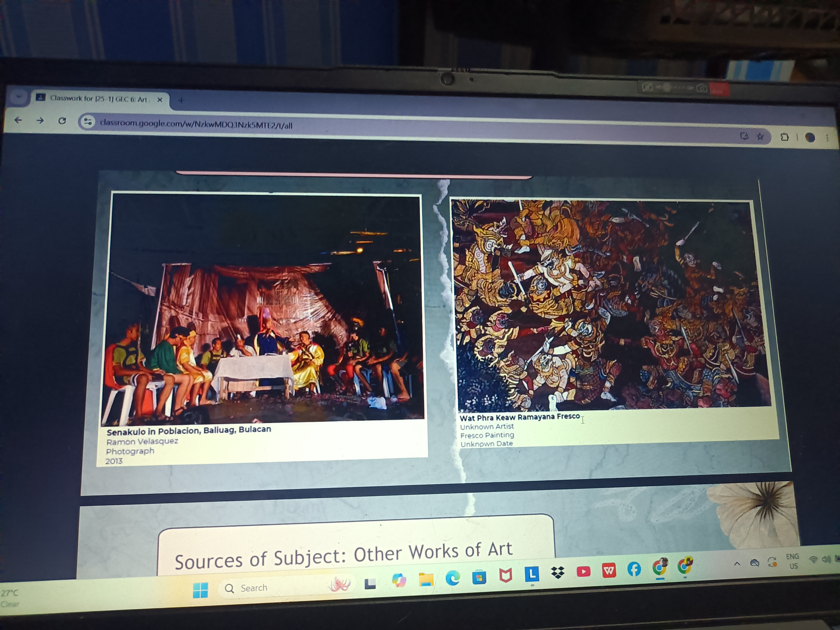The height and width of the screenshot is (630, 840).
Task: Reload the Classroom page
Action: point(62,121)
